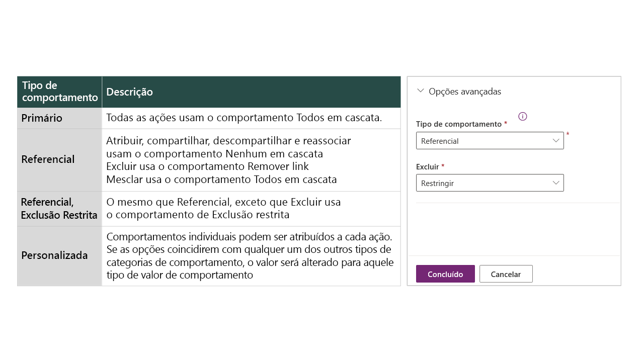This screenshot has height=362, width=644.
Task: Click the Excluir field label
Action: click(429, 166)
